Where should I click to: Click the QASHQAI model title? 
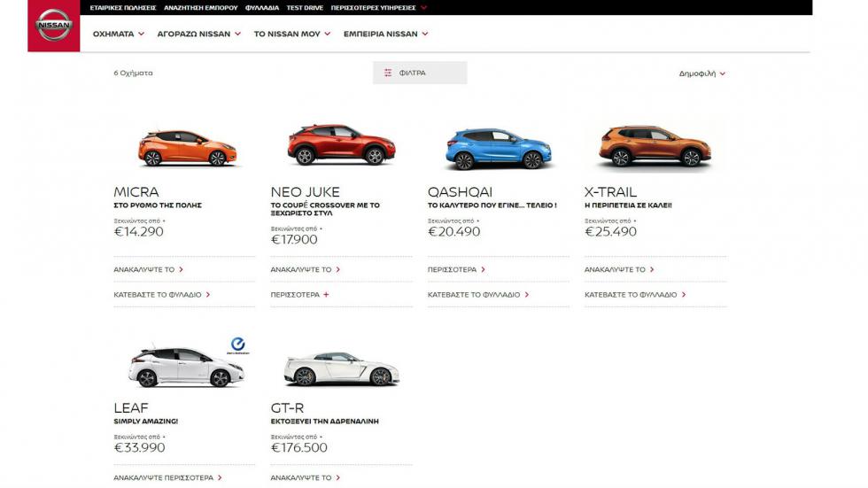click(460, 192)
